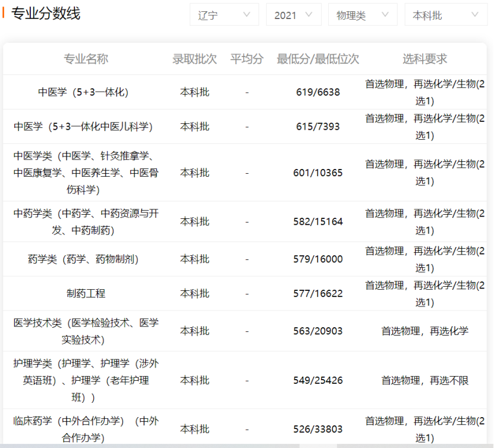This screenshot has height=448, width=494.
Task: Click 首选物理，再选不限 requirement text
Action: pyautogui.click(x=424, y=380)
